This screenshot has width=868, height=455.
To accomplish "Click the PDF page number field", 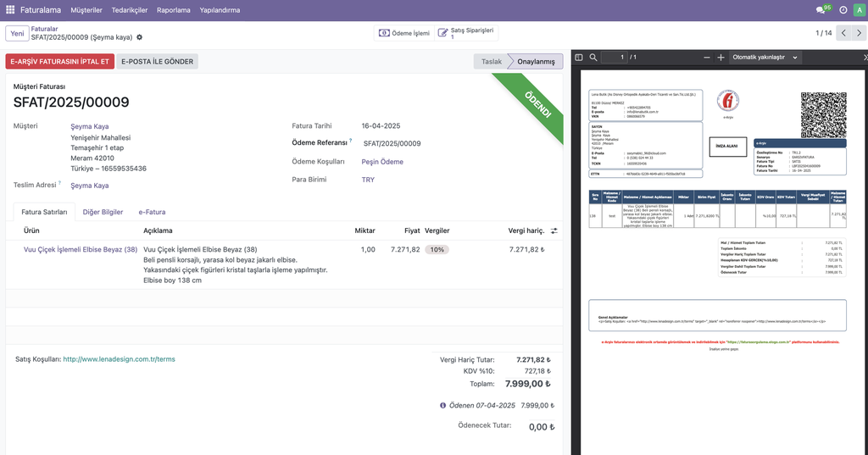I will (x=614, y=58).
